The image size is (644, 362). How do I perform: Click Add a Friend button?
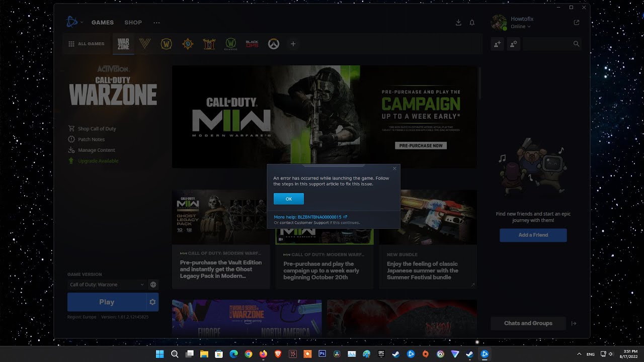click(533, 235)
